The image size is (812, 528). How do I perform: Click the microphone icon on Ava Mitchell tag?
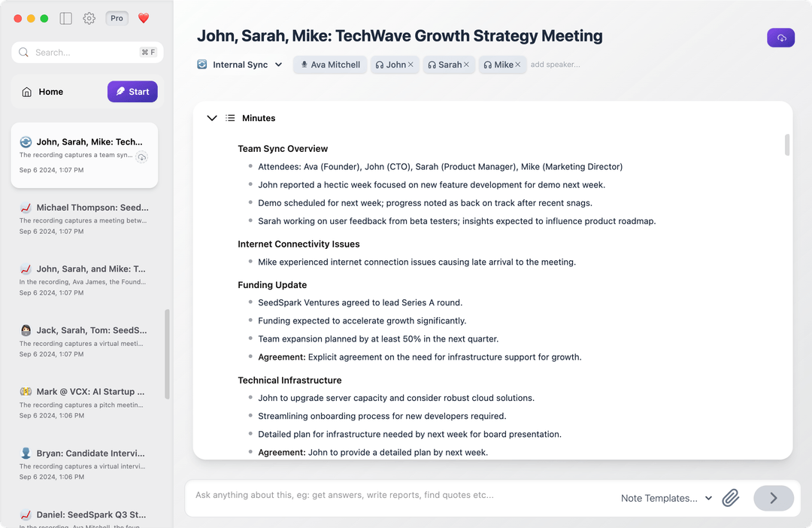303,65
